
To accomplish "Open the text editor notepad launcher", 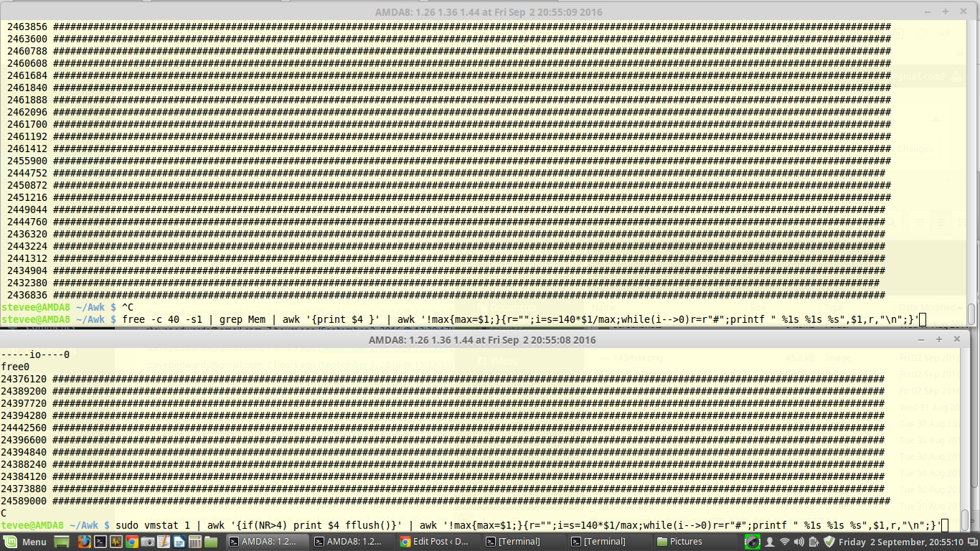I will (x=164, y=542).
